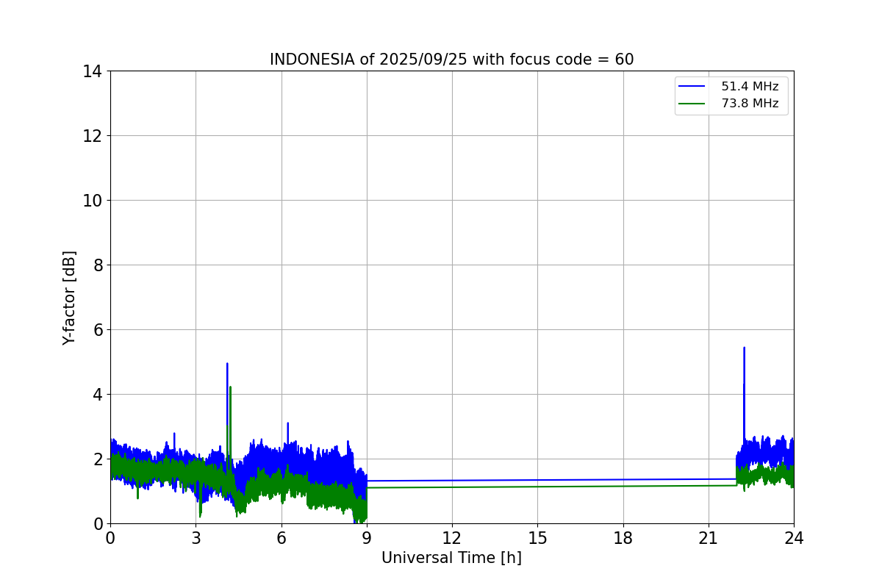Click the blue spike peak near 4 h
Screen dimensions: 882x588
pyautogui.click(x=227, y=364)
